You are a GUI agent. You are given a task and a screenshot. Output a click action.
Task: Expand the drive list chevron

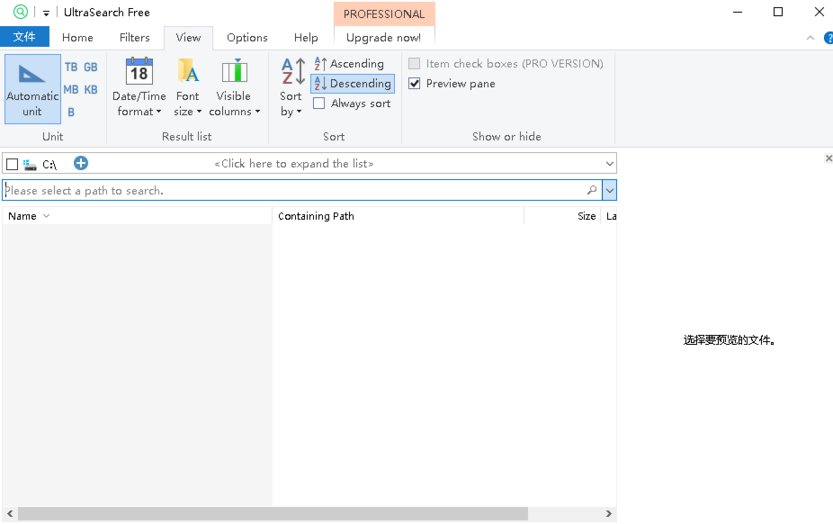[x=609, y=164]
